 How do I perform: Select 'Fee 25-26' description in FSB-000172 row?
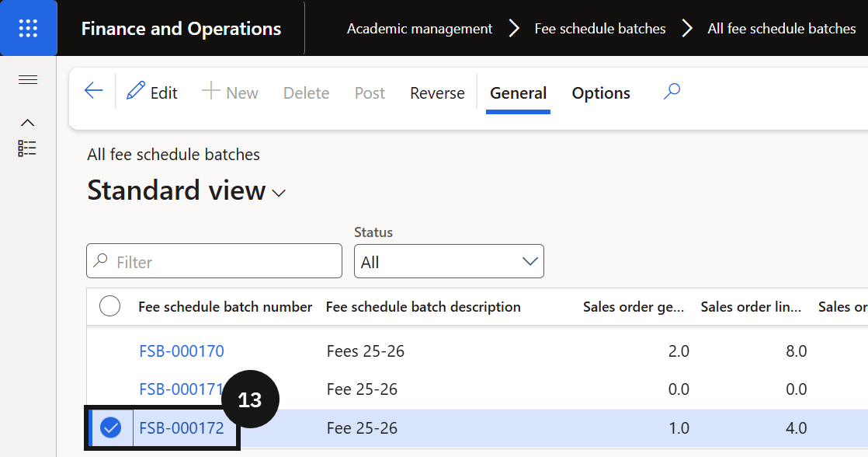pos(362,428)
